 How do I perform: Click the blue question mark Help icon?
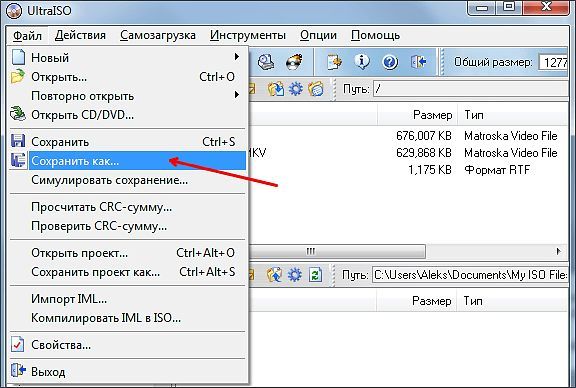point(390,62)
